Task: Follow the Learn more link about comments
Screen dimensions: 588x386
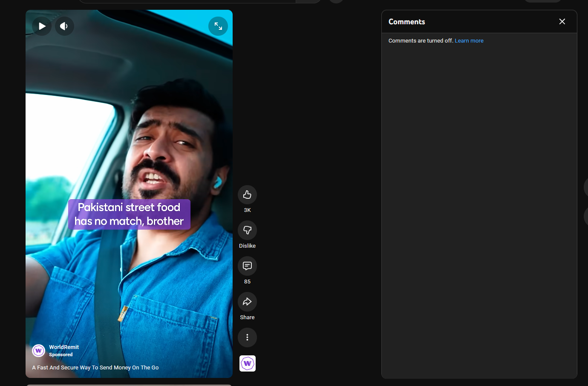Action: [x=469, y=41]
